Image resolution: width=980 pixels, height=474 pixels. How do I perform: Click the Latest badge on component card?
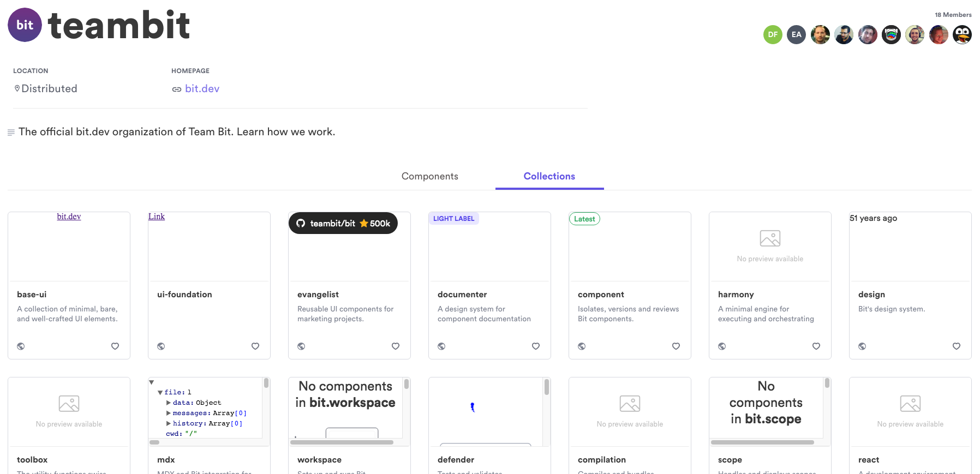(584, 219)
